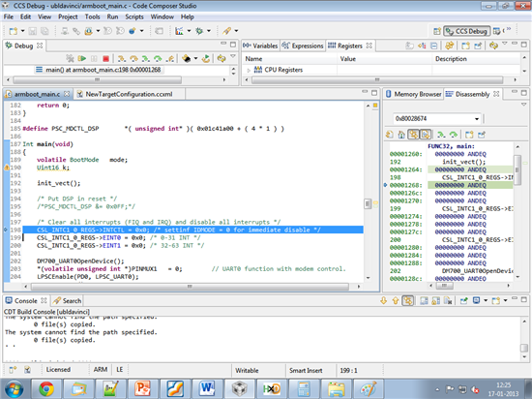Image resolution: width=532 pixels, height=399 pixels.
Task: Click the bug Debug icon in main toolbar
Action: coord(199,31)
